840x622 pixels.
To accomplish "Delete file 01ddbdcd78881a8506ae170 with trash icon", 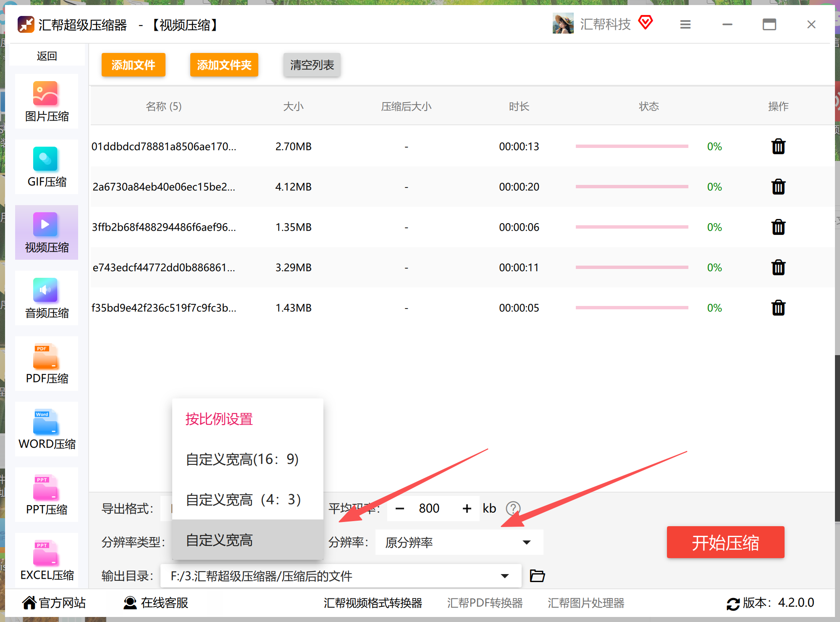I will [x=778, y=146].
